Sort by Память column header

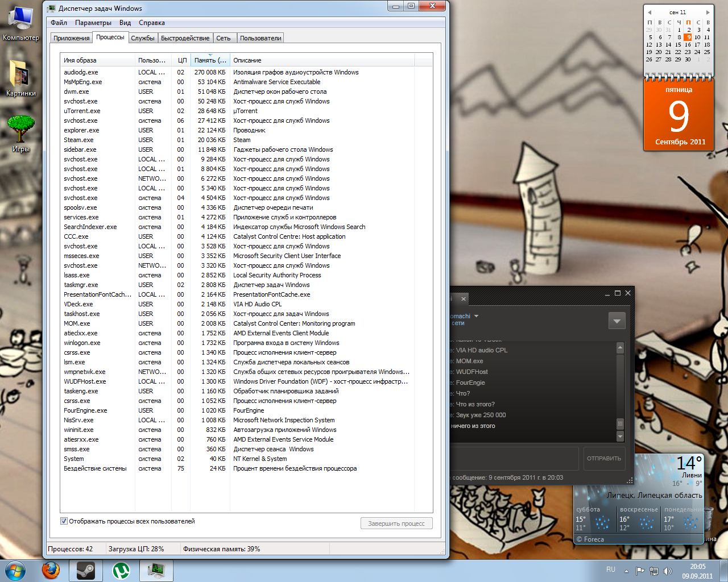(210, 60)
